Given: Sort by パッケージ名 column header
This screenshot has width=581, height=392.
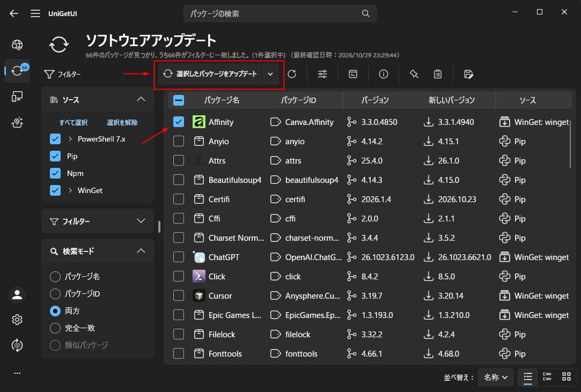Looking at the screenshot, I should [x=222, y=100].
